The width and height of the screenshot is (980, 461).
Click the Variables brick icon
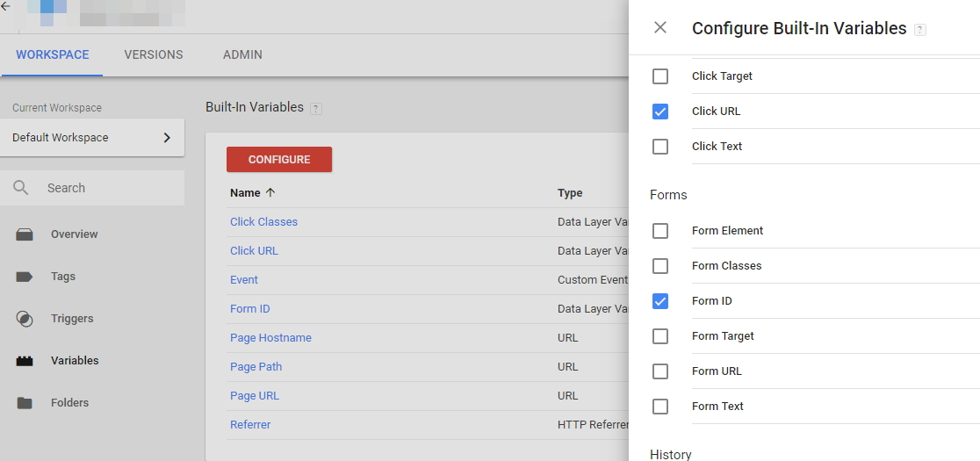coord(25,361)
